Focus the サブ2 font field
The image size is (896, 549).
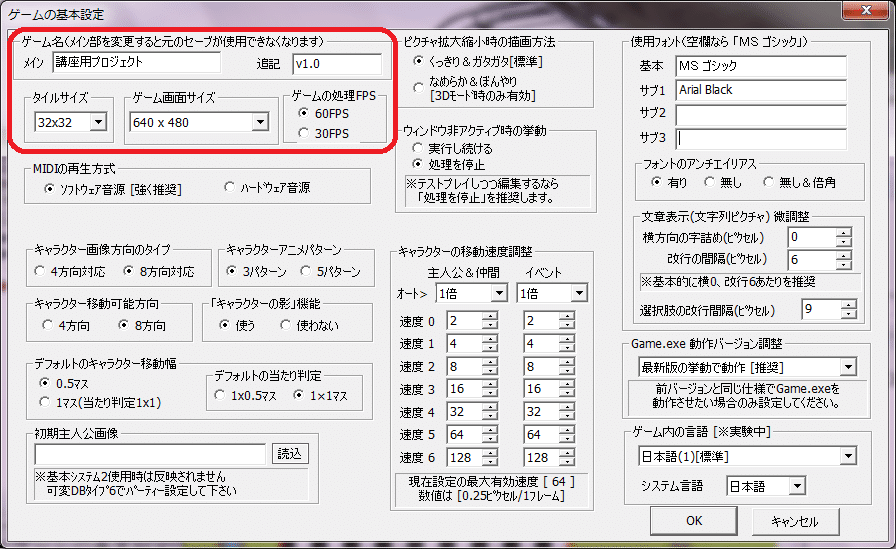pos(761,114)
